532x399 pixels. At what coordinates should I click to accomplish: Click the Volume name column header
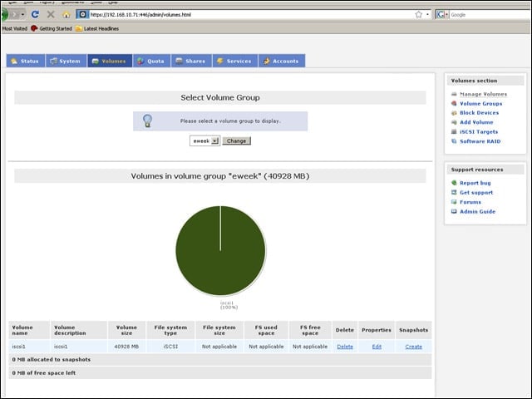(30, 330)
